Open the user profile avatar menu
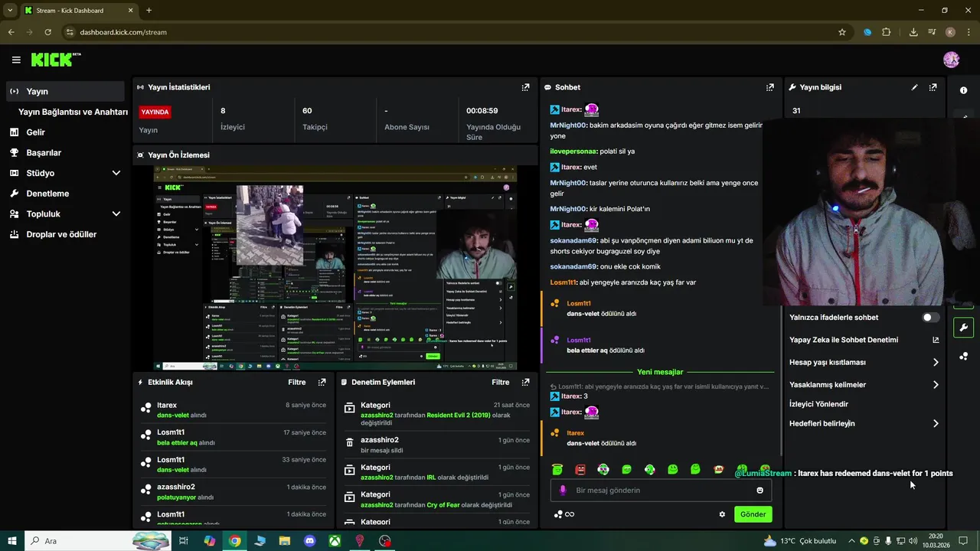This screenshot has height=551, width=980. (952, 60)
